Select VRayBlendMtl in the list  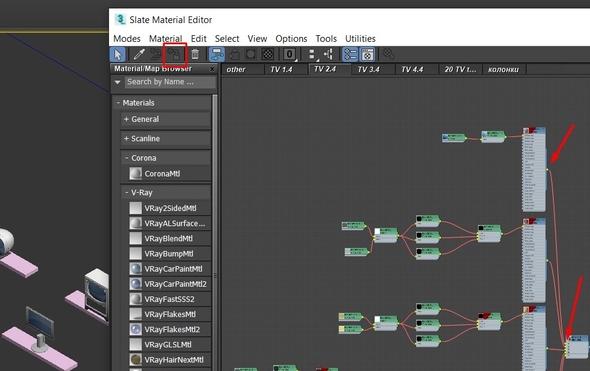point(169,239)
